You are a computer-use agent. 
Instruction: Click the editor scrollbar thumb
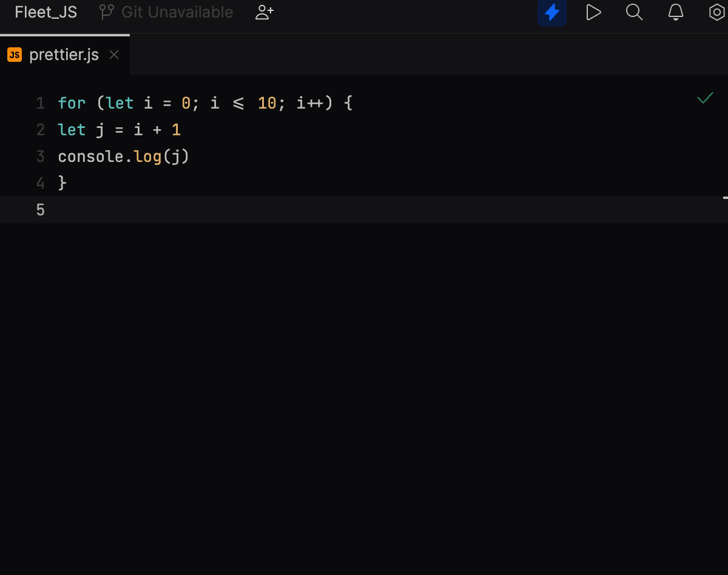point(726,198)
